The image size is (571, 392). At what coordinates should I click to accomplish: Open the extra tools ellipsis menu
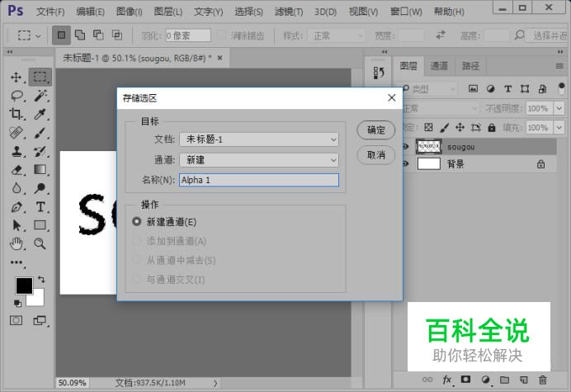point(17,262)
